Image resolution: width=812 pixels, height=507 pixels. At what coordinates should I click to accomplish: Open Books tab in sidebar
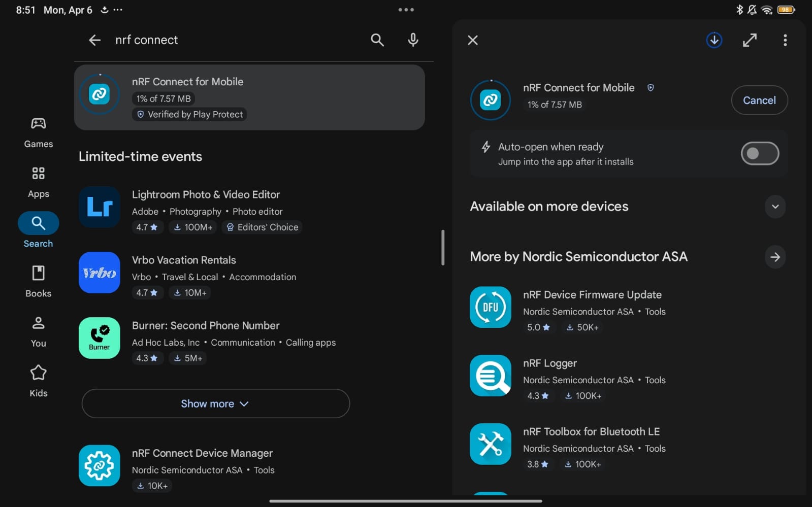(x=39, y=282)
